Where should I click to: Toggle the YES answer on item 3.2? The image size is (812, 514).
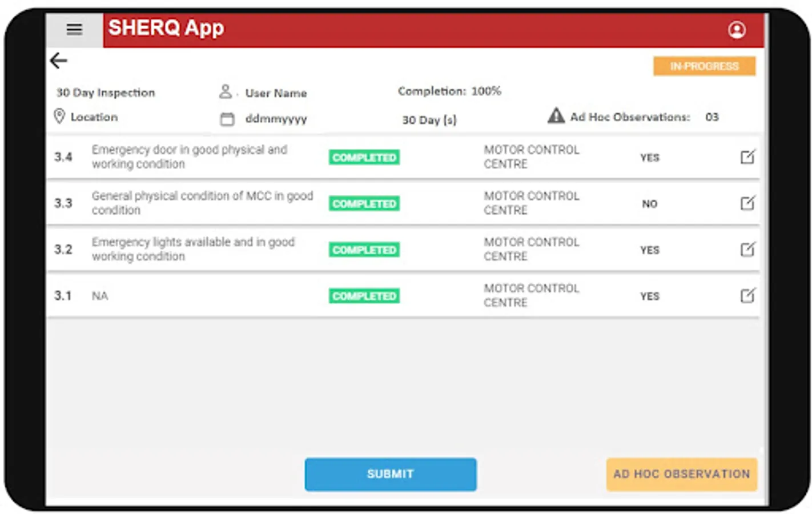coord(649,250)
